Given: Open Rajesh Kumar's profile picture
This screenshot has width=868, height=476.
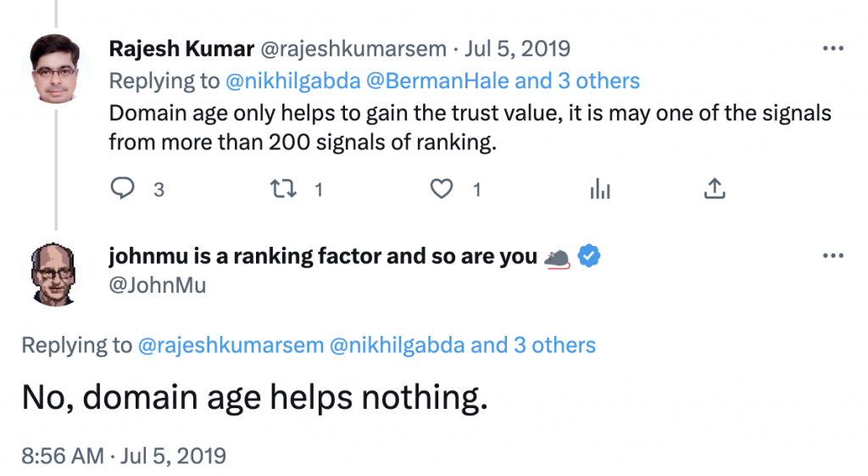Looking at the screenshot, I should 55,69.
